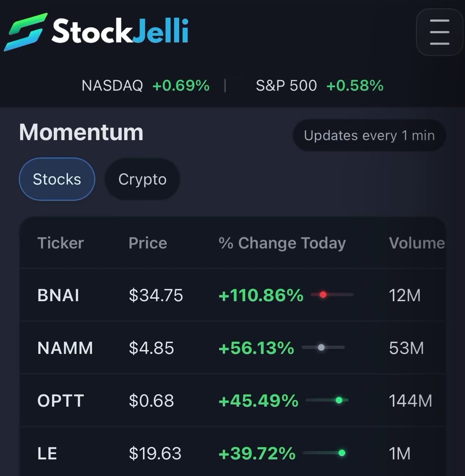Click the StockJelli logo icon
465x476 pixels.
point(26,32)
